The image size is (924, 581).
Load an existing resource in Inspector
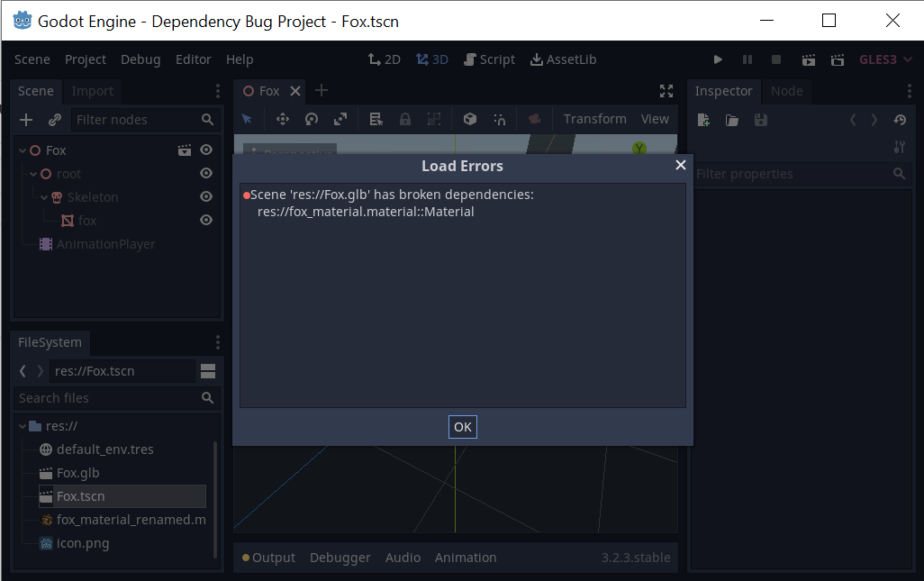(732, 120)
